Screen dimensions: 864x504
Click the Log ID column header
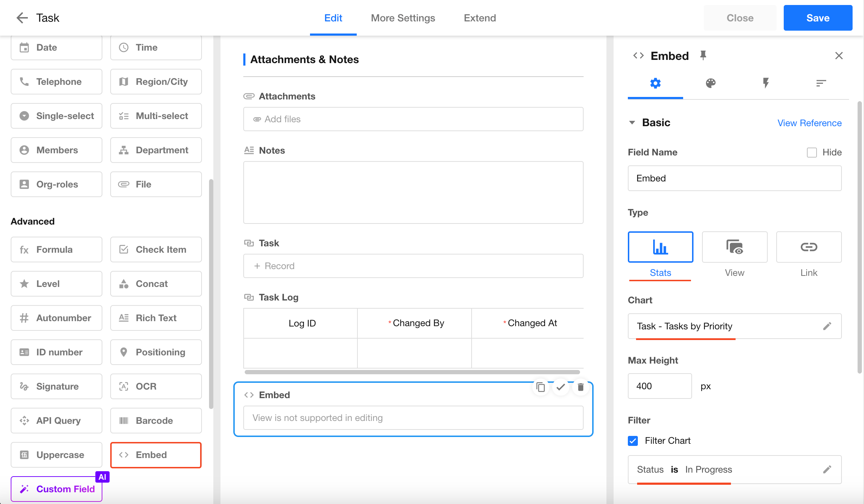pyautogui.click(x=301, y=323)
